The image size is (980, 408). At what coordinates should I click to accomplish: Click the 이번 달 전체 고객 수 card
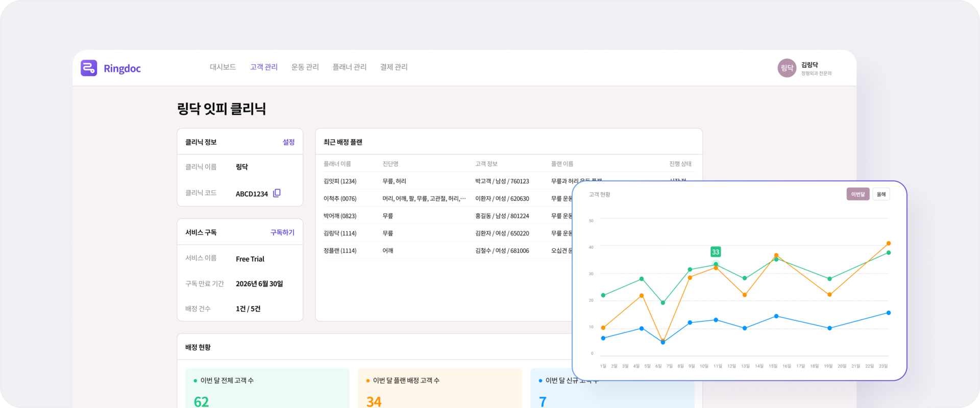click(x=267, y=388)
